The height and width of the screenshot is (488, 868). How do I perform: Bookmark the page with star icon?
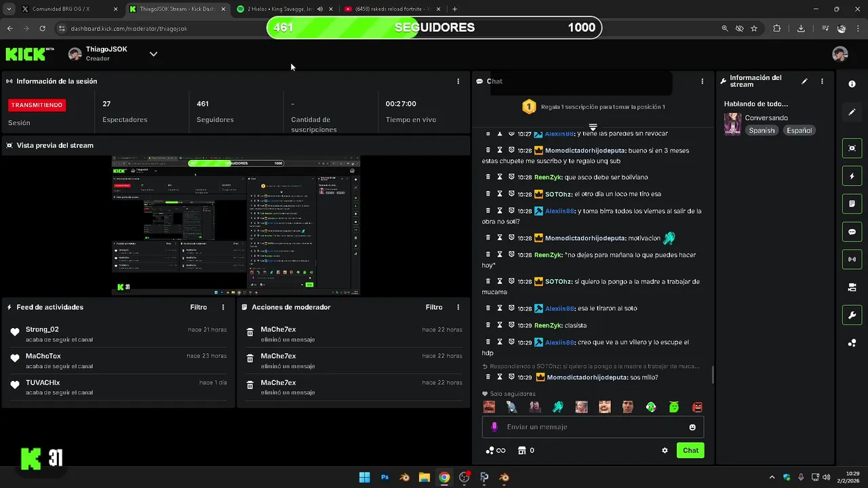(754, 28)
